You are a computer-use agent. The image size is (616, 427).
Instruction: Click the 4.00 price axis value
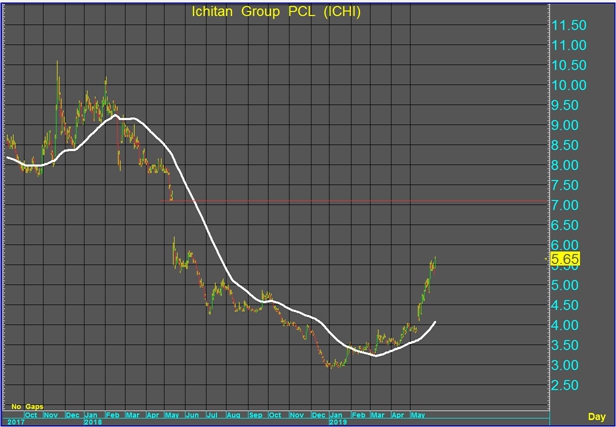pyautogui.click(x=565, y=325)
